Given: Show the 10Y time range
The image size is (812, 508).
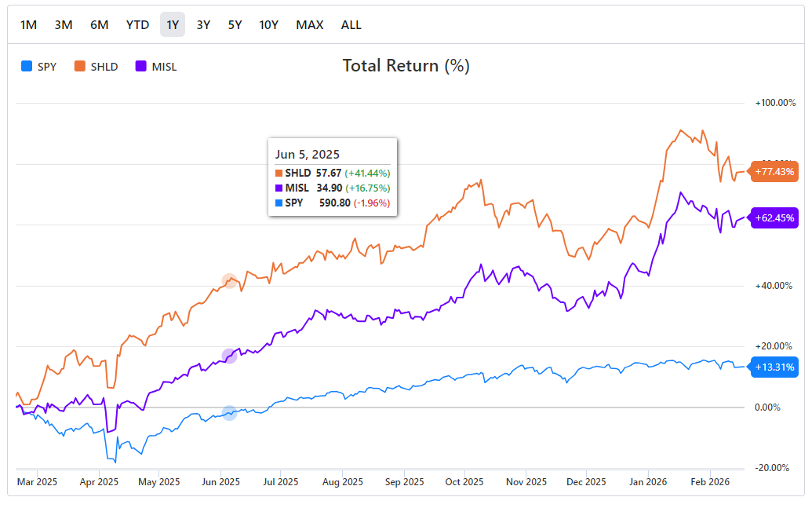Looking at the screenshot, I should (269, 24).
